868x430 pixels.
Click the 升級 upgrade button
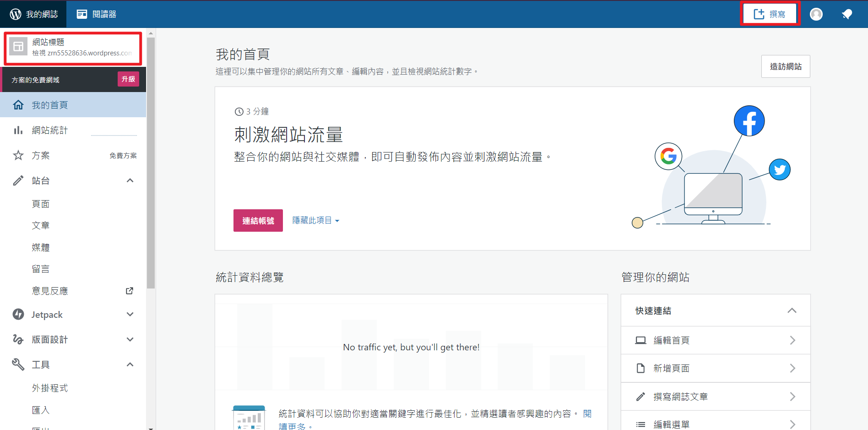[x=128, y=79]
